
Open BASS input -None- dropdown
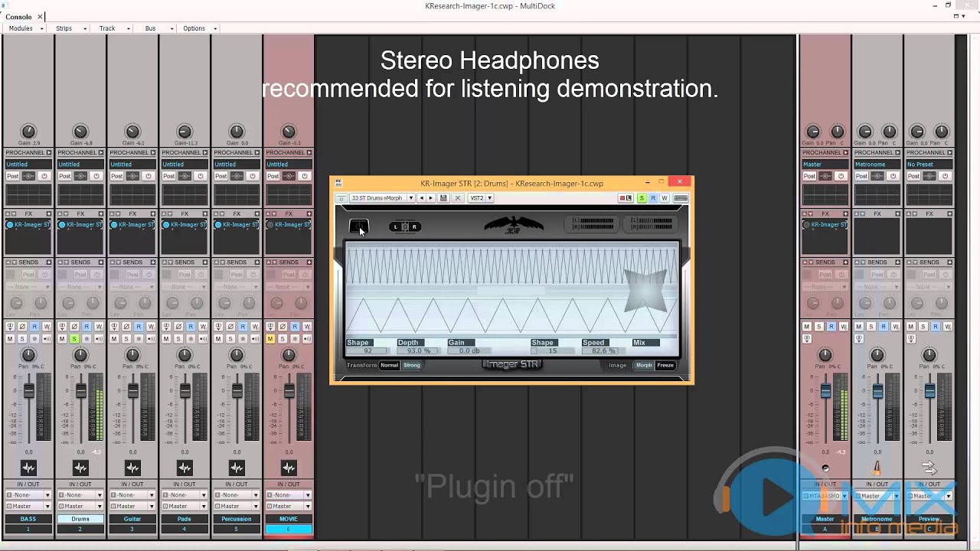click(x=28, y=495)
